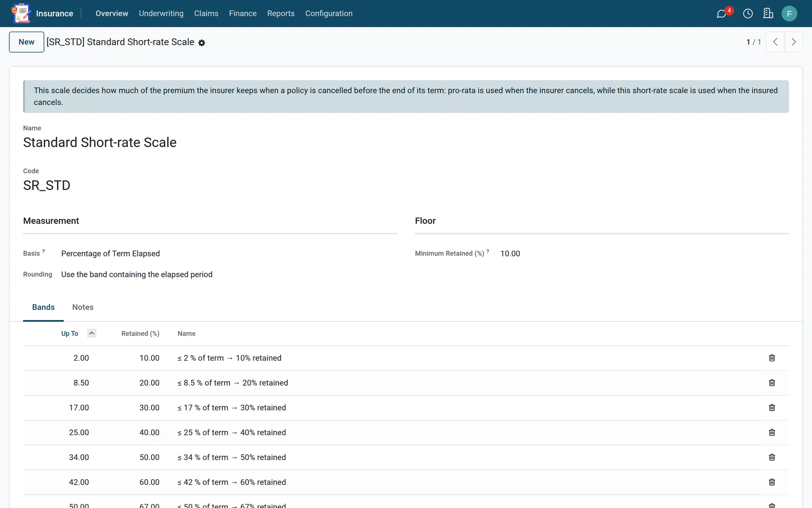Show help tooltip for Minimum Retained field

(x=488, y=251)
